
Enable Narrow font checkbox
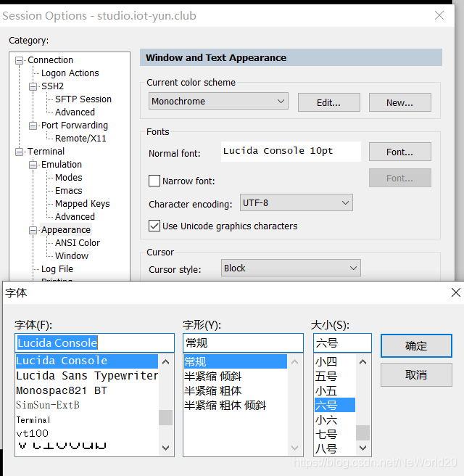154,181
